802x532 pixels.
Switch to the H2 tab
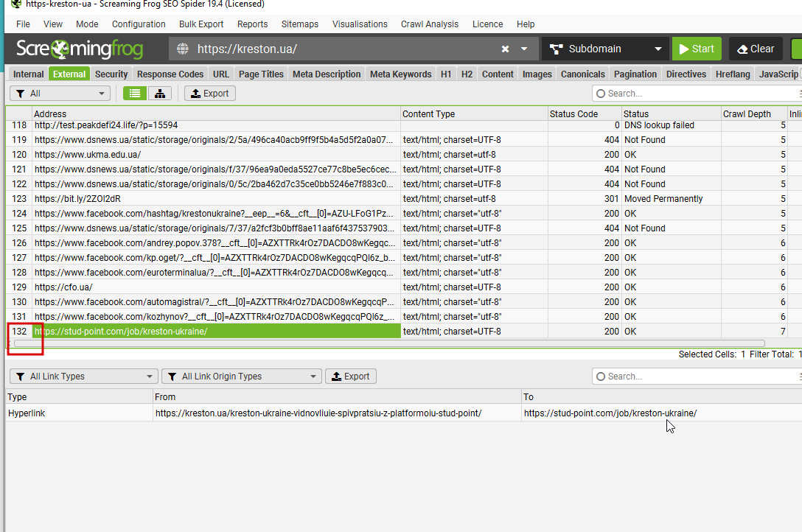(467, 74)
